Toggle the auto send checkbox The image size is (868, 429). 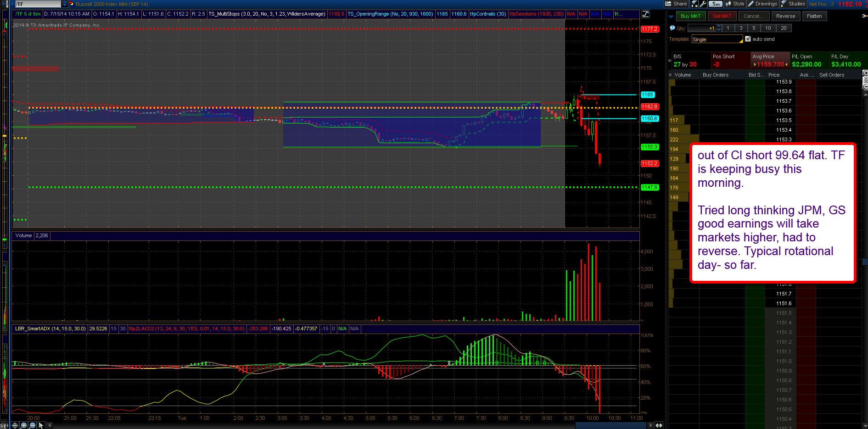pyautogui.click(x=748, y=39)
